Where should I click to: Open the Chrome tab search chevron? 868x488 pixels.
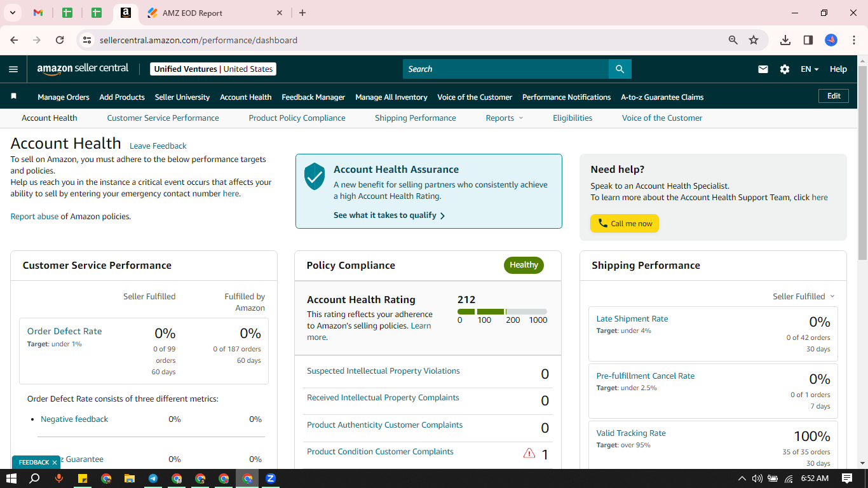pyautogui.click(x=12, y=13)
